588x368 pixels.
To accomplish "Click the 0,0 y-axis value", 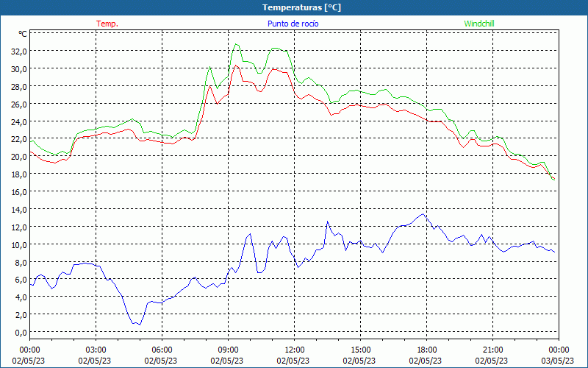I will point(21,333).
